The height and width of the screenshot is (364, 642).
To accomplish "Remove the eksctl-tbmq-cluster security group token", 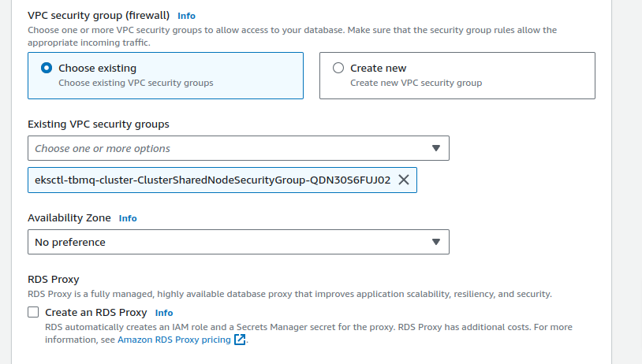I will click(x=403, y=180).
